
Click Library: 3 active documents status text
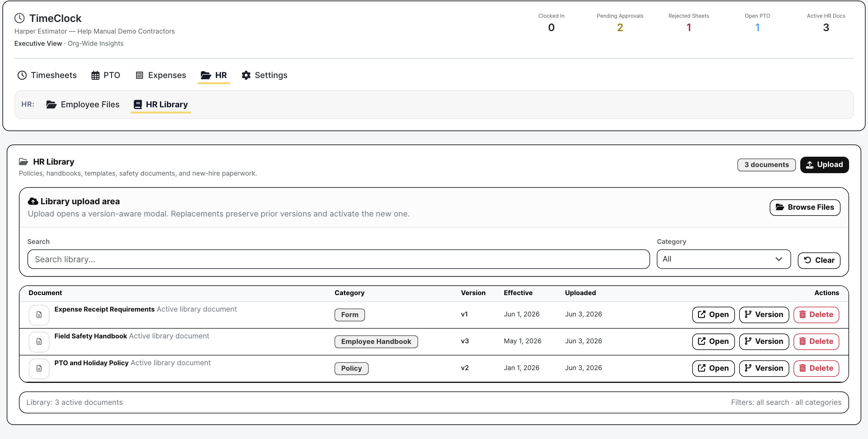tap(74, 403)
